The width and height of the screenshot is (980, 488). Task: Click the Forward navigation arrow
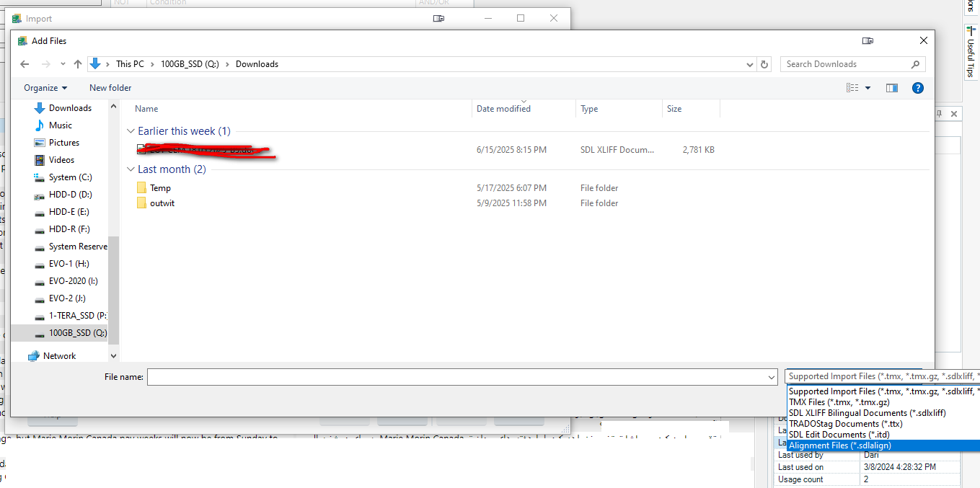click(x=46, y=64)
